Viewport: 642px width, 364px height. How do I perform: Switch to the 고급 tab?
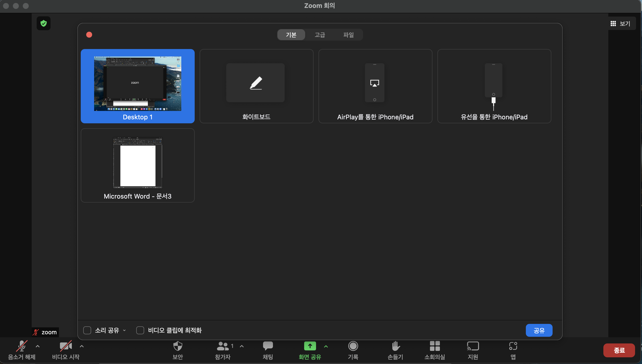pos(320,35)
